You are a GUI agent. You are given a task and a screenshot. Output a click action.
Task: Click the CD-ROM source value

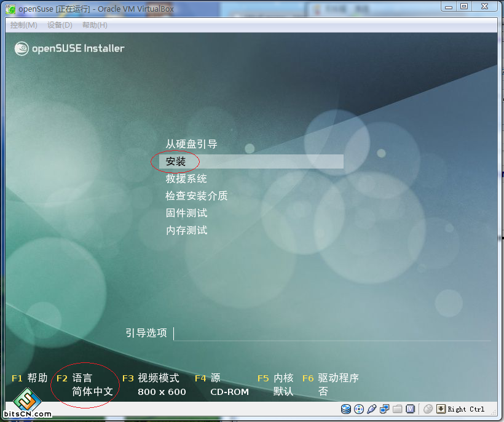(x=229, y=392)
